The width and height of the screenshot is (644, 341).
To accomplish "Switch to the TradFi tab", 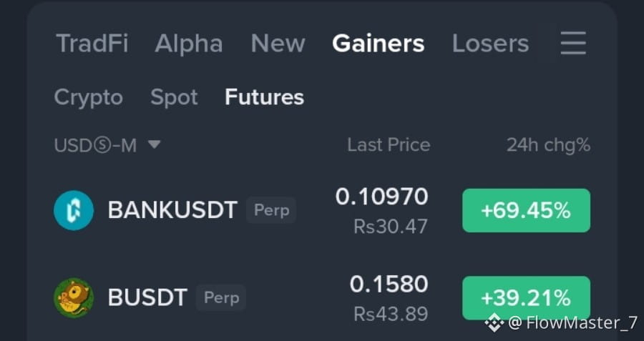I will click(92, 44).
